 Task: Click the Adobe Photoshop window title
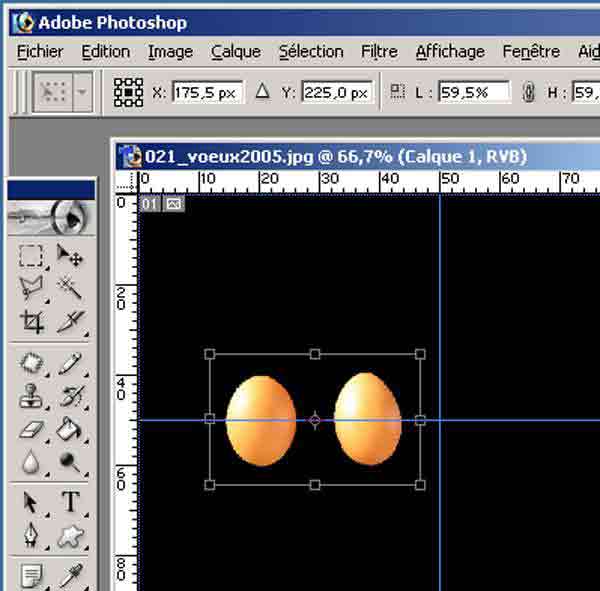(112, 23)
